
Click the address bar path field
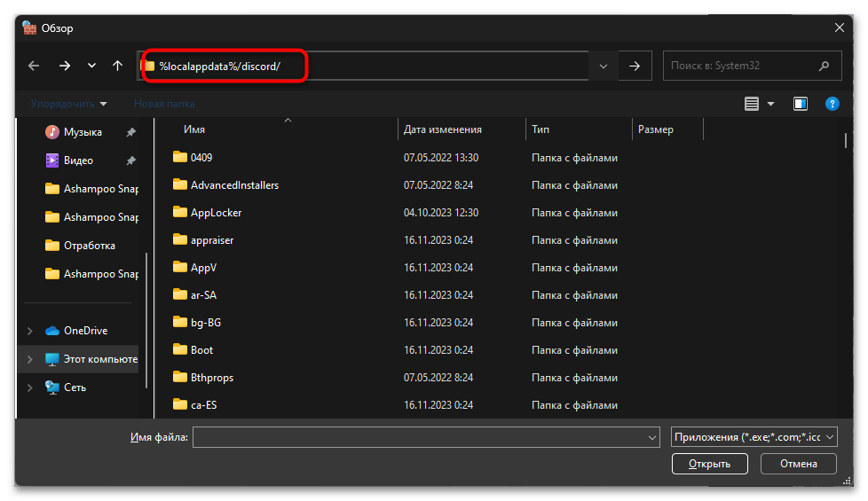click(x=363, y=66)
